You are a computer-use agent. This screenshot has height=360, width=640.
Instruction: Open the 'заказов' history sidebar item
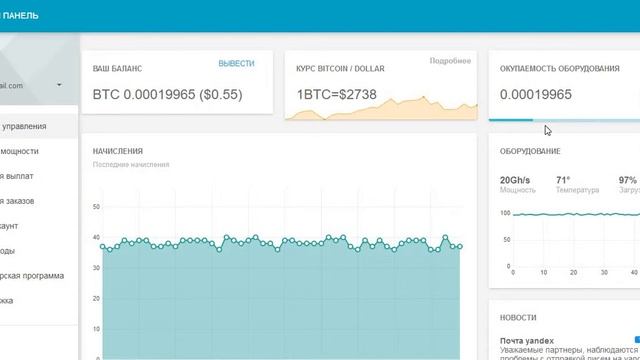click(17, 201)
